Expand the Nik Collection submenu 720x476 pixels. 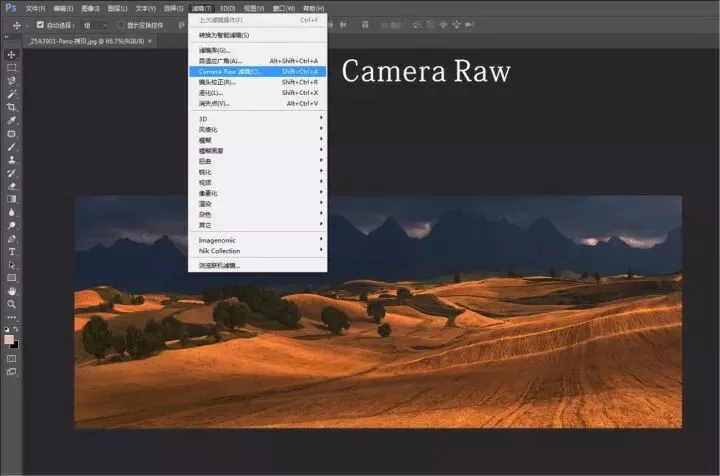click(x=258, y=251)
